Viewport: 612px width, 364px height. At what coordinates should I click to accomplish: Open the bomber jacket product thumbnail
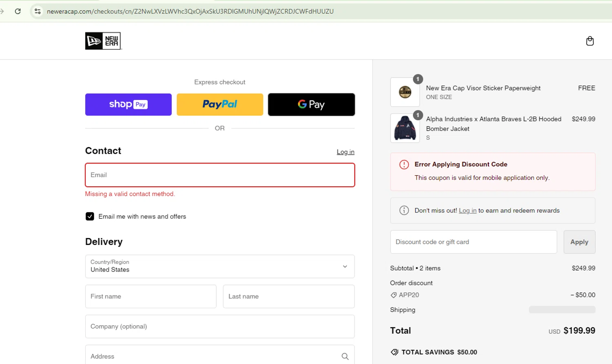coord(405,128)
